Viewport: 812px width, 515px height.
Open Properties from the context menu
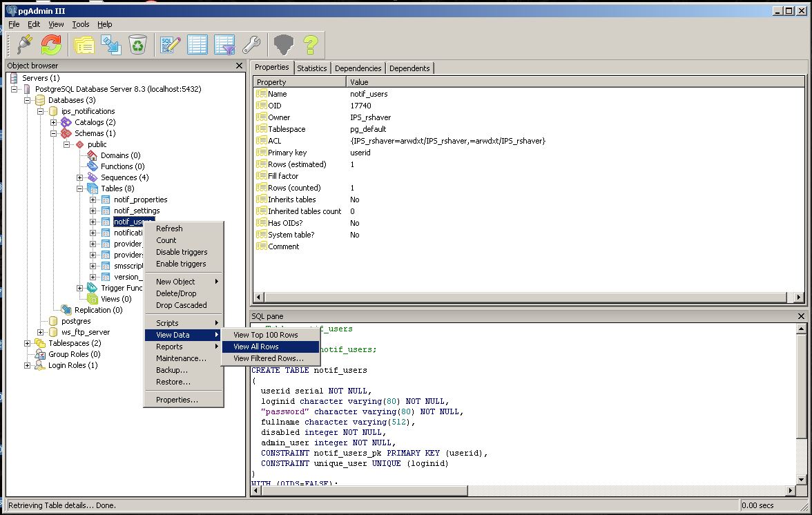coord(184,400)
